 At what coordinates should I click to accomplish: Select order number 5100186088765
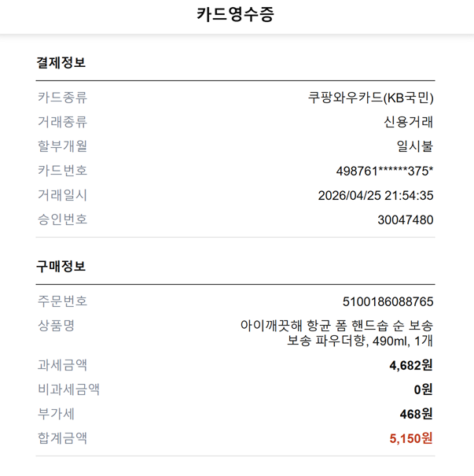click(x=388, y=302)
